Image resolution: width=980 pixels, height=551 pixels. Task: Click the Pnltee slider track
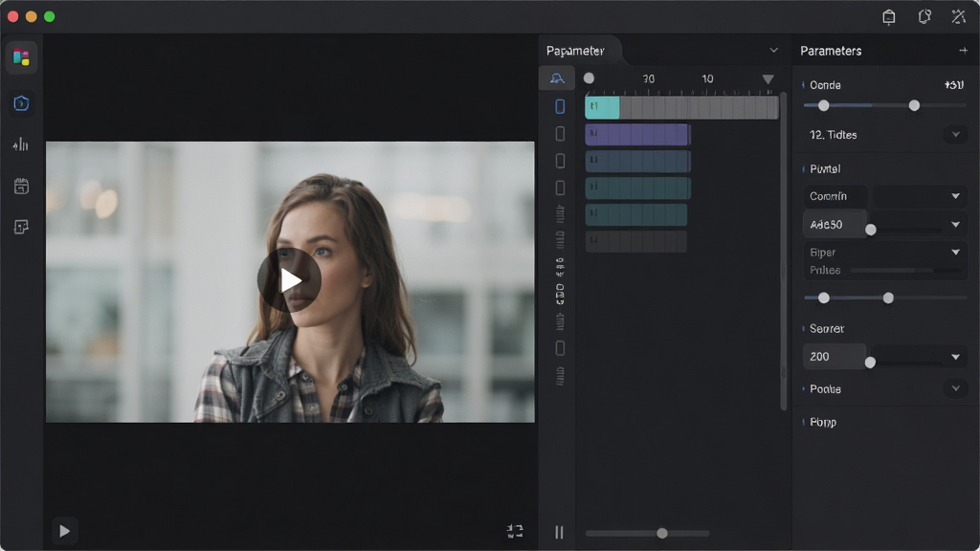pyautogui.click(x=906, y=271)
